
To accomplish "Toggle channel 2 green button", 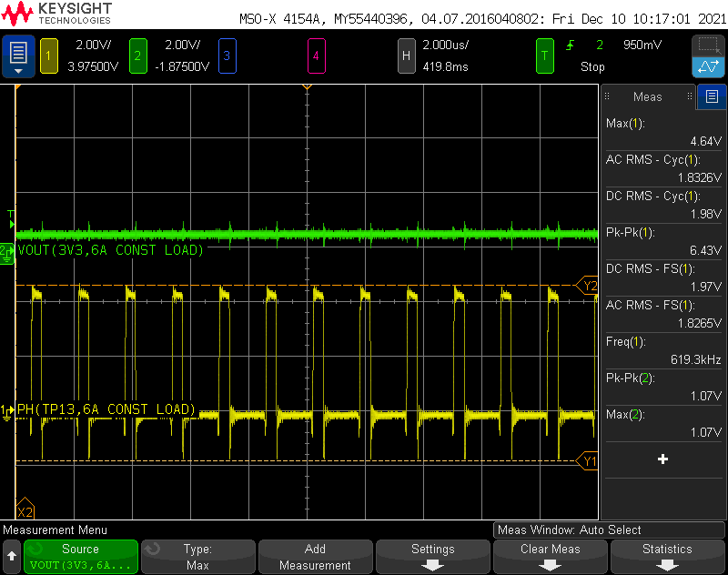I will (138, 56).
